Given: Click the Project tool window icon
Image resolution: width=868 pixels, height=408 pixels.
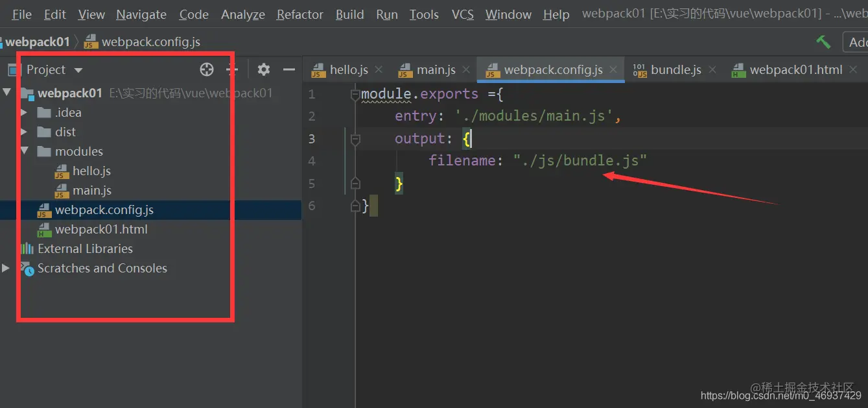Looking at the screenshot, I should [14, 69].
